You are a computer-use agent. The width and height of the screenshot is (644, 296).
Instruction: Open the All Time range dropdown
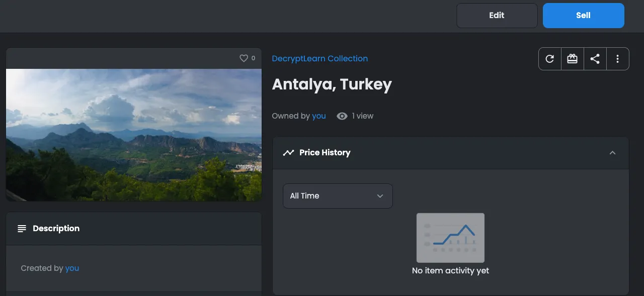coord(338,196)
